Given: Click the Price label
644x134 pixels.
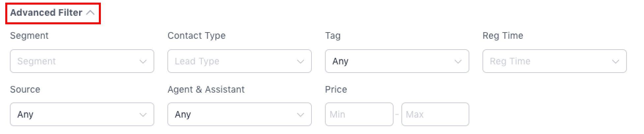Looking at the screenshot, I should pyautogui.click(x=336, y=89).
